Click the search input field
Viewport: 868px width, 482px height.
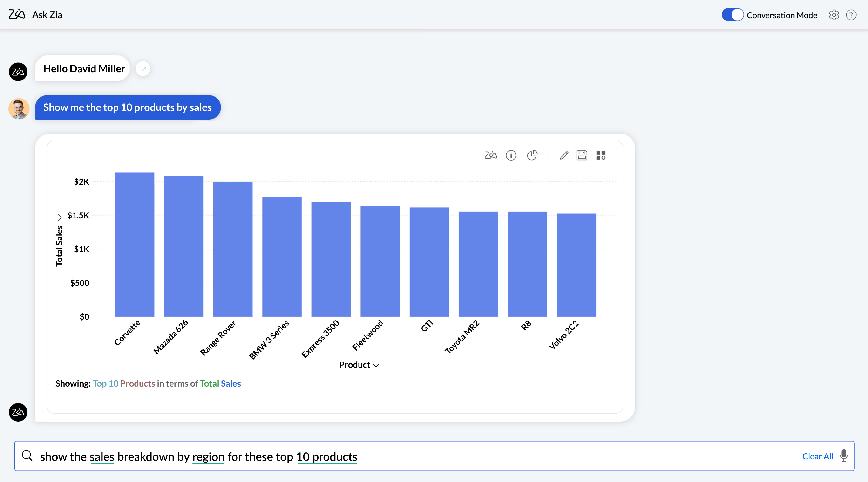coord(434,456)
